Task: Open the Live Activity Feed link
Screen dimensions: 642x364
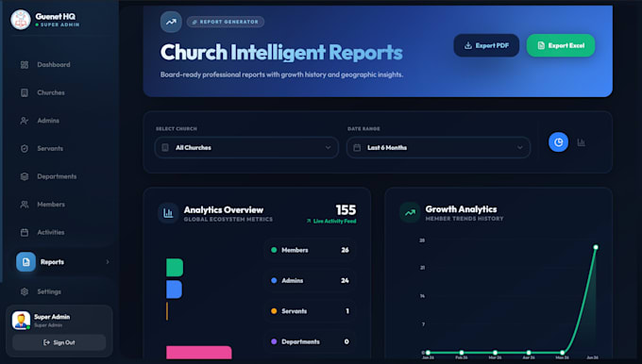Action: click(x=331, y=222)
